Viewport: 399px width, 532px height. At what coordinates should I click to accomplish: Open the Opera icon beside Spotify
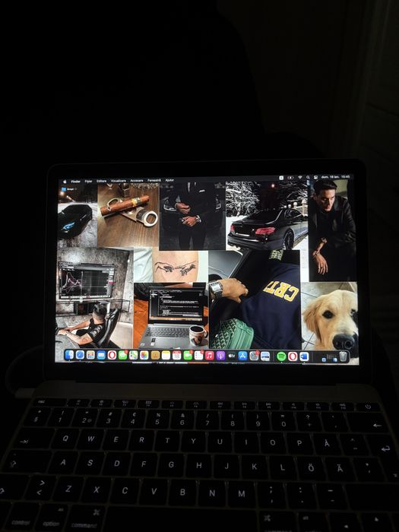[x=293, y=356]
